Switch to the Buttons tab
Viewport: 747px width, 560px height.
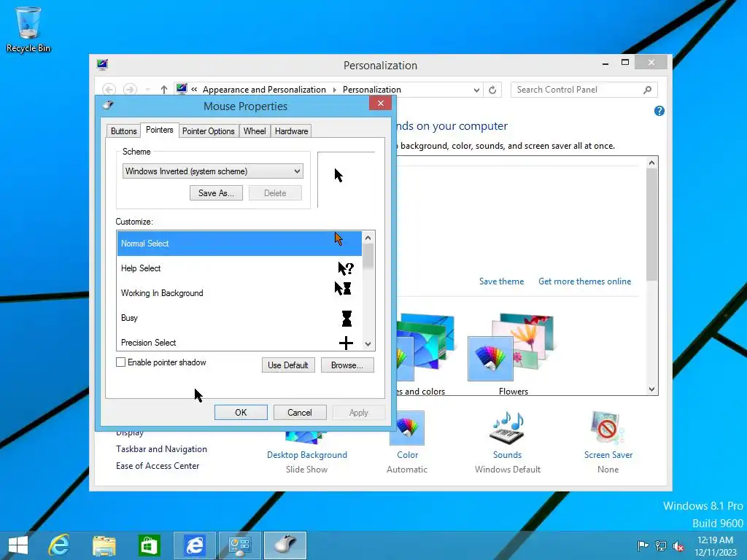coord(124,131)
